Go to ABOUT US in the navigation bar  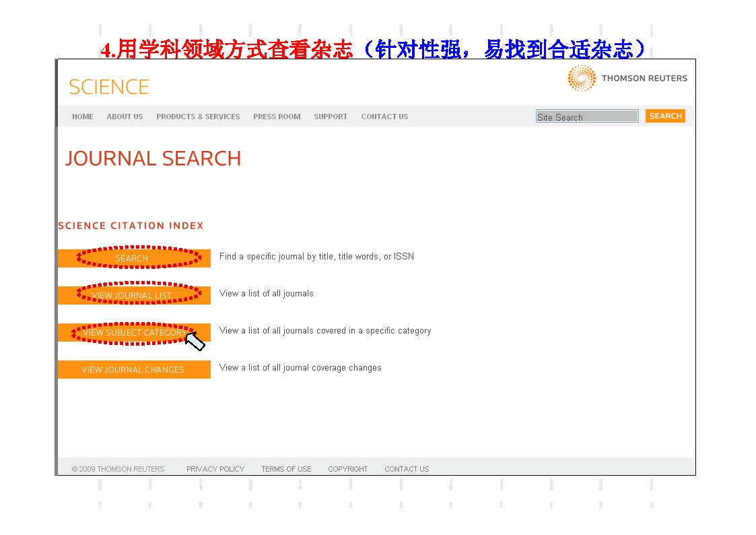click(x=125, y=117)
